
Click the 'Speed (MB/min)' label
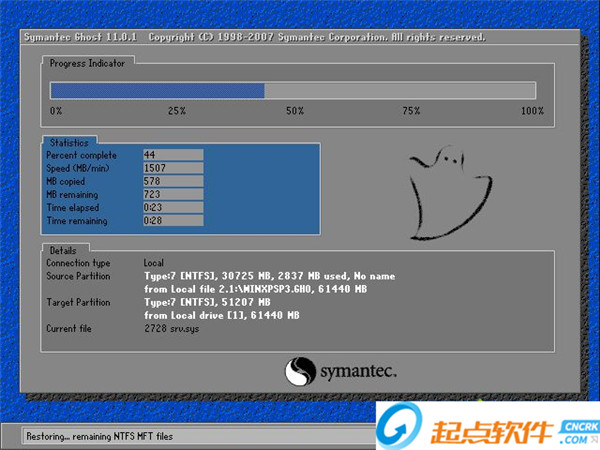(78, 168)
